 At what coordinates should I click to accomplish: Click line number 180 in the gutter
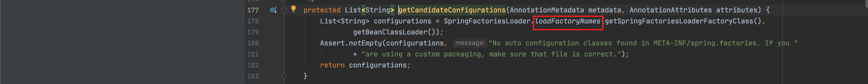click(x=253, y=43)
